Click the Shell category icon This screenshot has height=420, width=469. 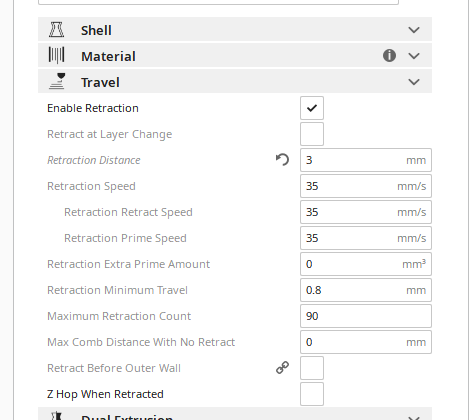pos(57,30)
